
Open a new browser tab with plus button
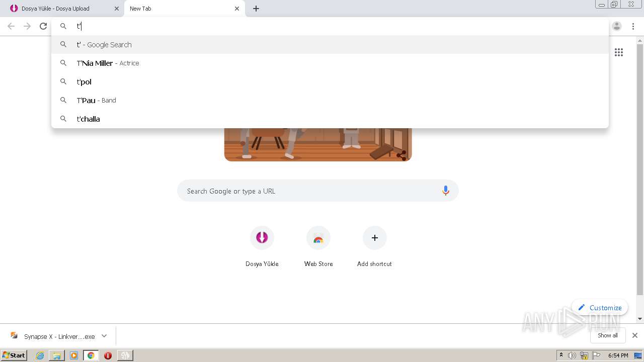pos(256,9)
